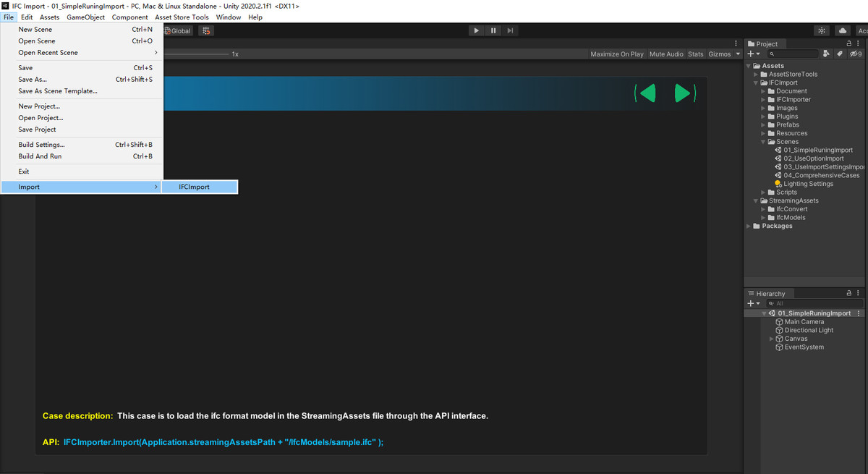Open the cloud services icon
The image size is (868, 474).
point(843,30)
